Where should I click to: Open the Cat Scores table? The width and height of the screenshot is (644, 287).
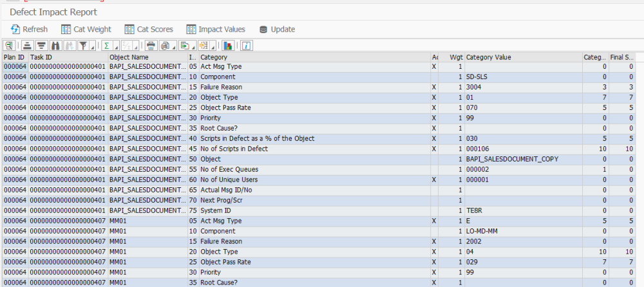149,29
